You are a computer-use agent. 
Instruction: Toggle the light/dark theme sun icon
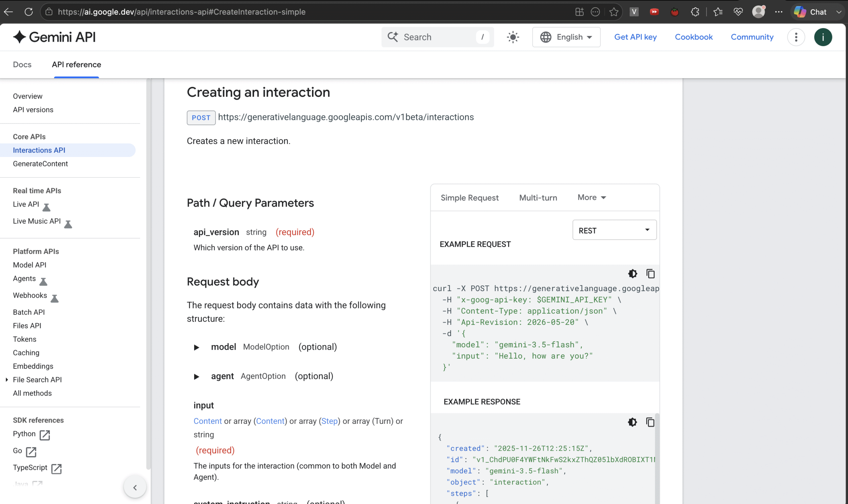513,37
